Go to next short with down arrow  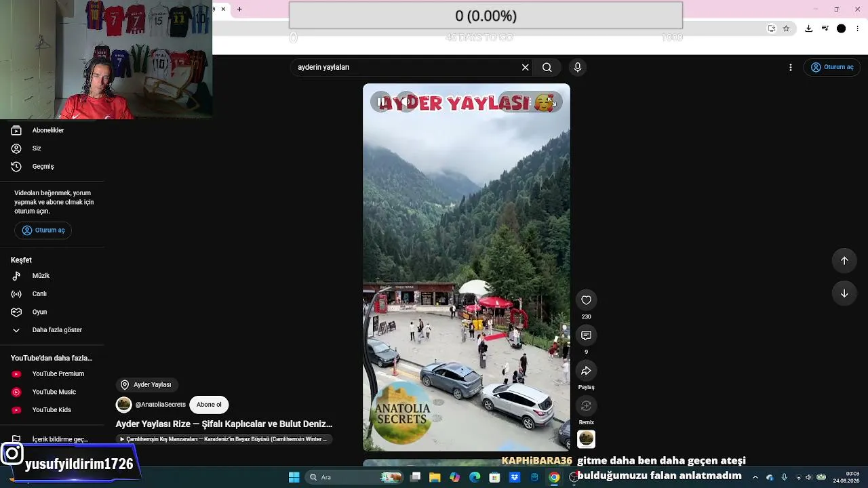pos(844,293)
